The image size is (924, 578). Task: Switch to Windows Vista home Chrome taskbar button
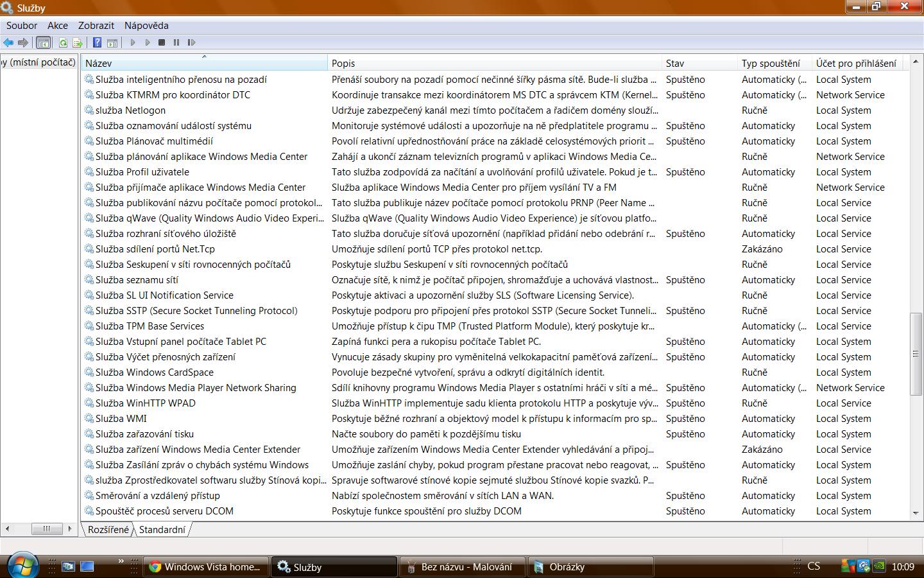point(205,567)
